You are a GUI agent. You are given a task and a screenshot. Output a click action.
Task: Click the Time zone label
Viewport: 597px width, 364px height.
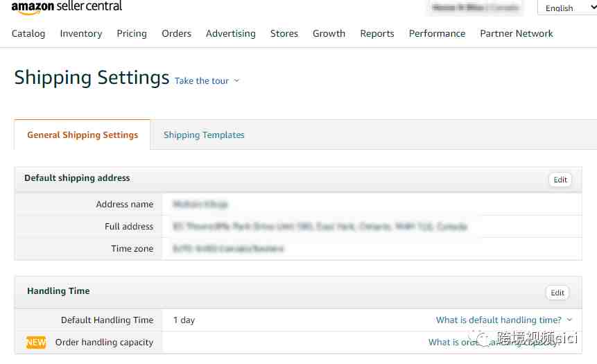click(132, 249)
